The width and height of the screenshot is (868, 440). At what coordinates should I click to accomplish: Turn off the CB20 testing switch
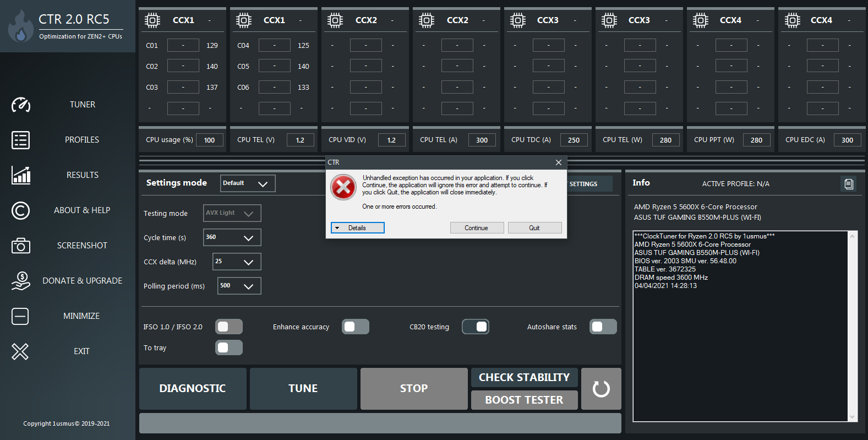tap(476, 327)
